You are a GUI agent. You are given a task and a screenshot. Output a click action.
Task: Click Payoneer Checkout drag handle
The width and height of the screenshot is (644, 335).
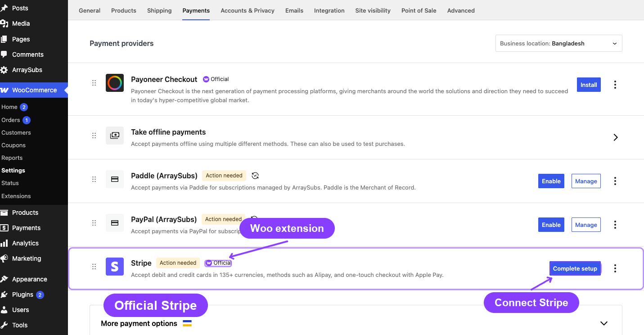[94, 83]
